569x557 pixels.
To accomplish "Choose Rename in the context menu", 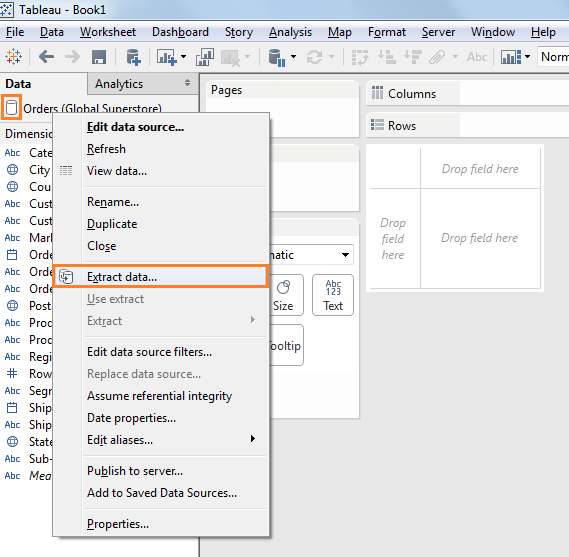I will [x=161, y=202].
